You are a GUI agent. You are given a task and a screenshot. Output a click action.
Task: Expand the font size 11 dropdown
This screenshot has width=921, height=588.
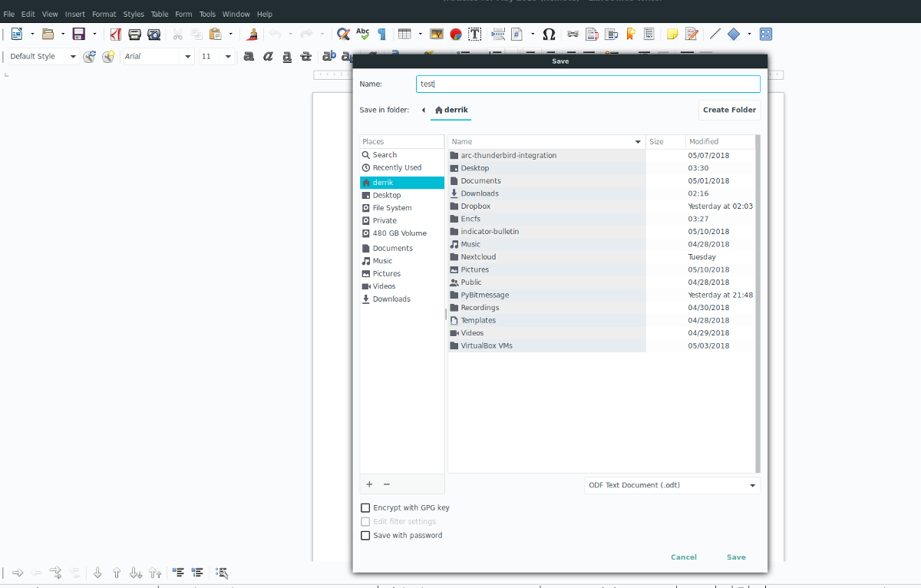click(228, 56)
